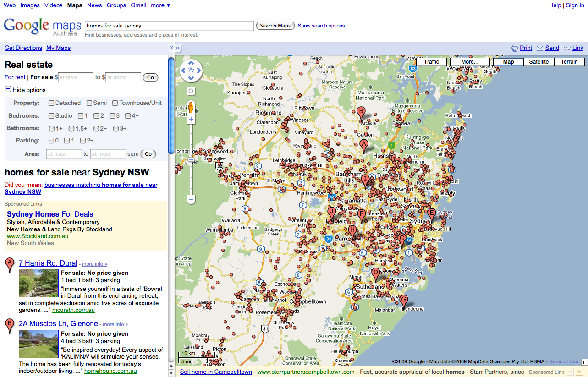Screen dimensions: 588x377
Task: Open the Get Directions link
Action: (23, 48)
